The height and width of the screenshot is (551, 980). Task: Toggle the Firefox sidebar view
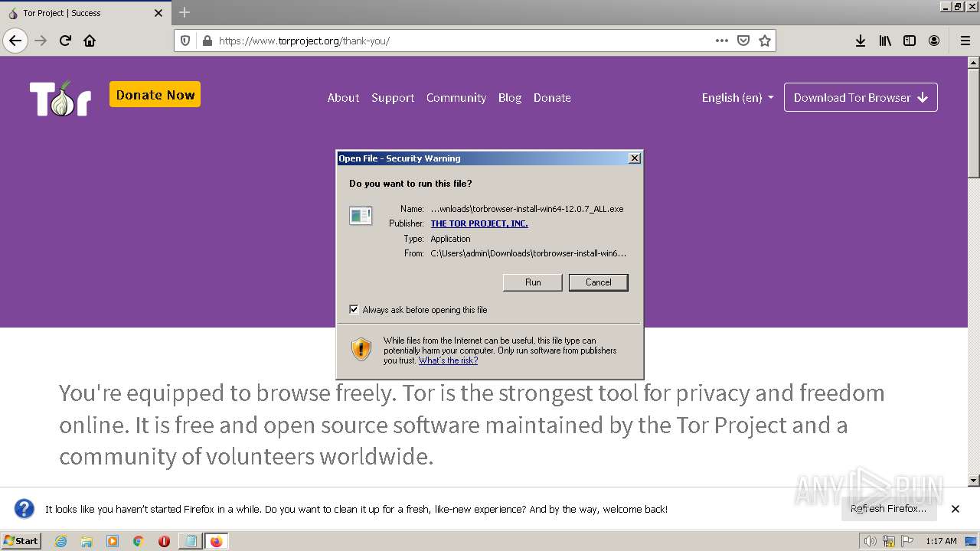[x=910, y=41]
